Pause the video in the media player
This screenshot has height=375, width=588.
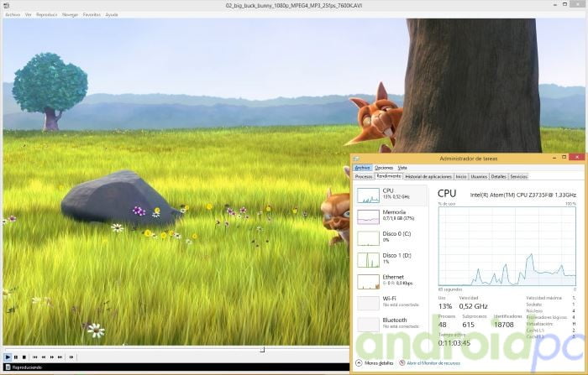coord(16,357)
